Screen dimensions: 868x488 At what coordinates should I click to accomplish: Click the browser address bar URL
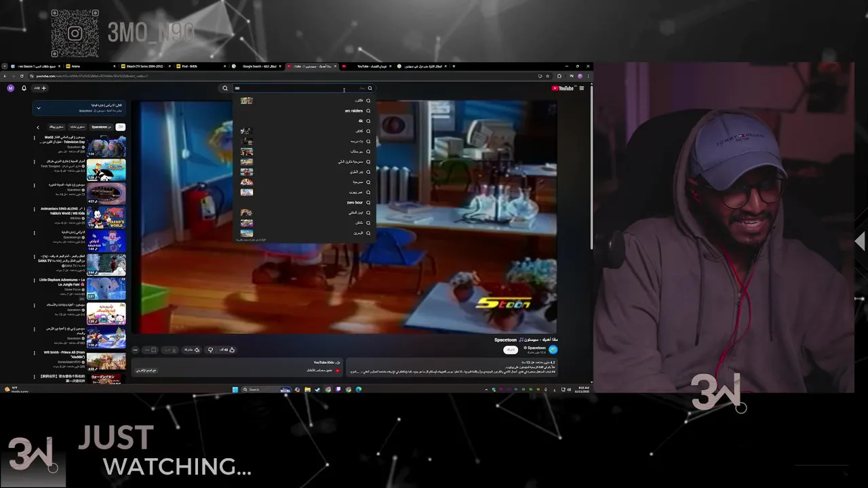point(92,76)
